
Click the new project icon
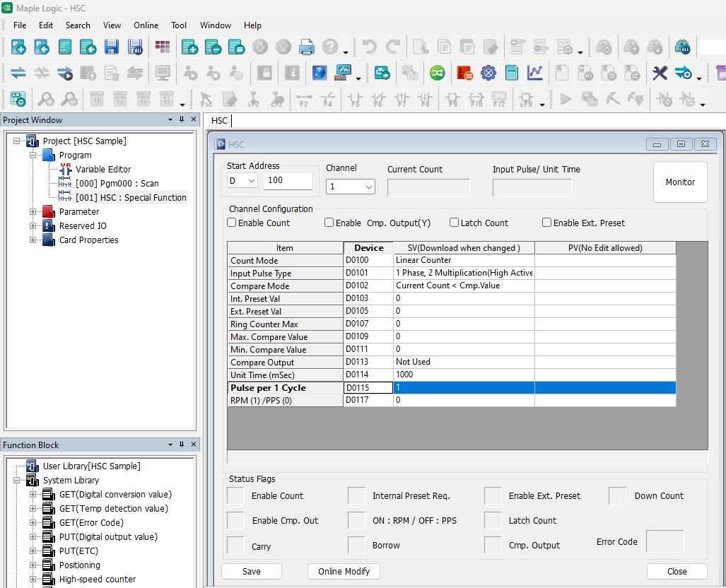click(18, 47)
